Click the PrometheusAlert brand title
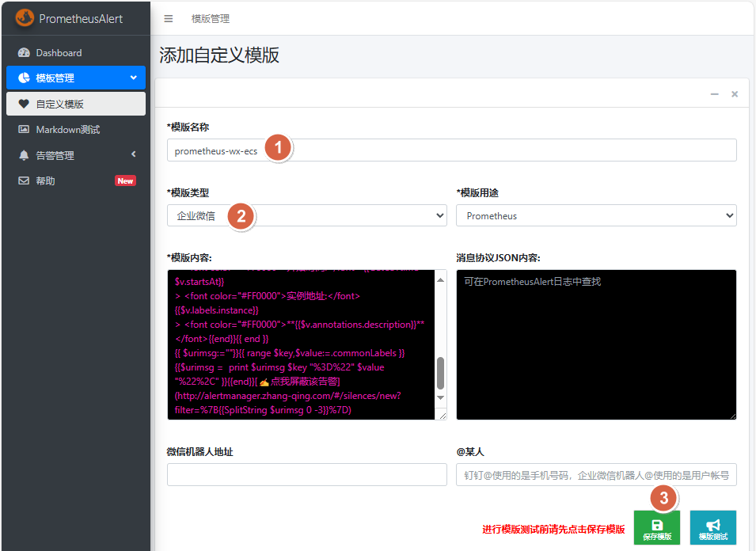756x551 pixels. click(x=81, y=19)
